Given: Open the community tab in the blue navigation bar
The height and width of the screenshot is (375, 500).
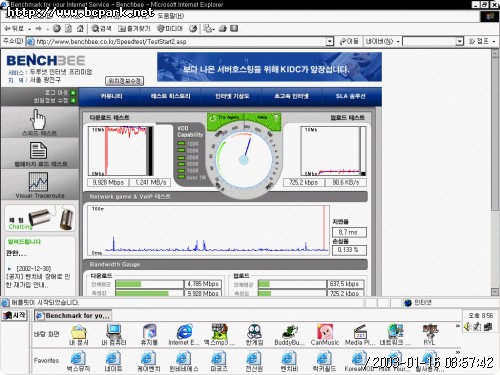Looking at the screenshot, I should click(111, 96).
